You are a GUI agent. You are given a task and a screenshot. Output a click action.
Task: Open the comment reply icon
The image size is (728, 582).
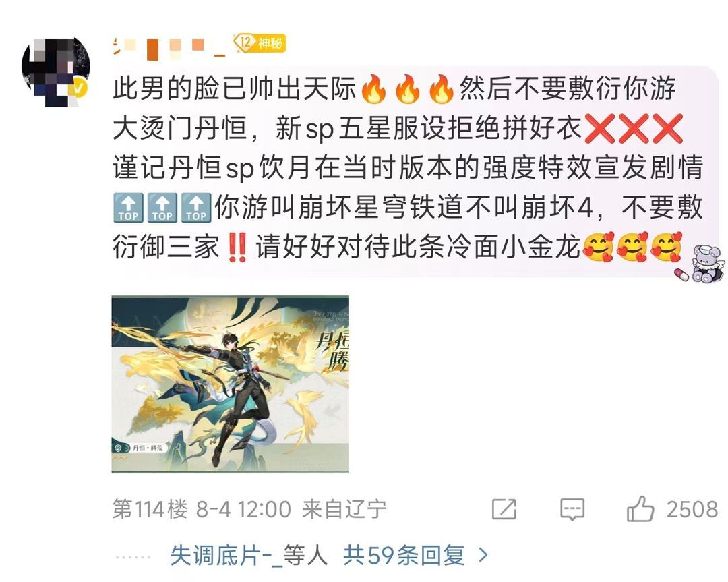(572, 510)
